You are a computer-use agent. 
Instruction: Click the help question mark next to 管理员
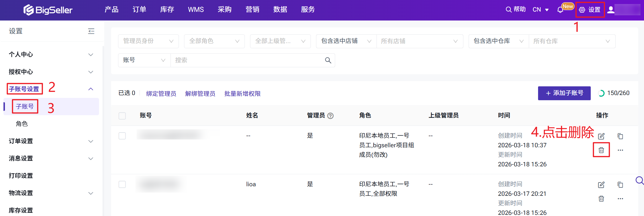point(330,116)
